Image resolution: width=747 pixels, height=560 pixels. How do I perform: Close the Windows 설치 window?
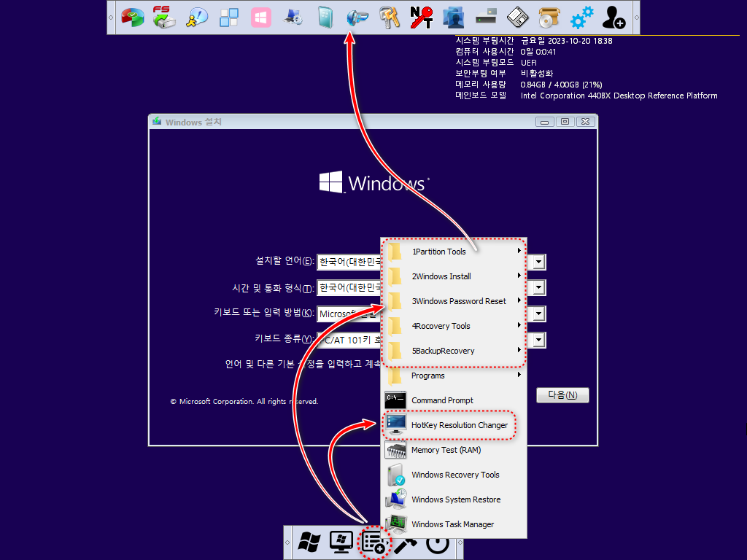click(586, 122)
